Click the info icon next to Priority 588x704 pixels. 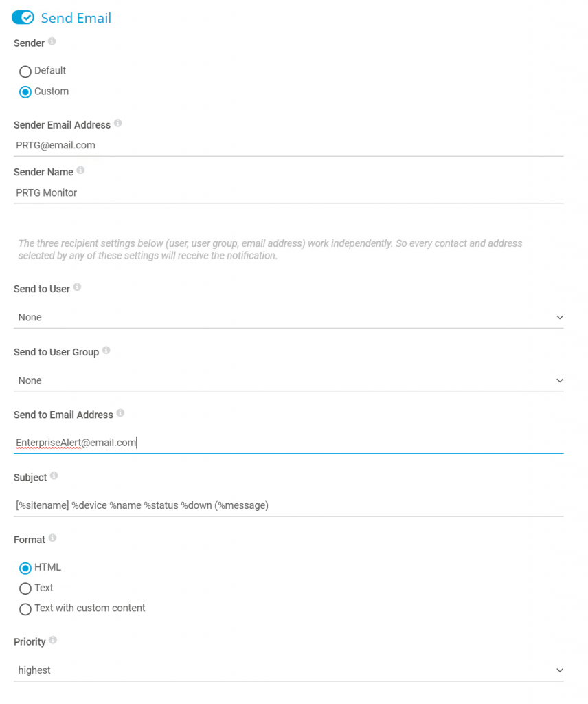[53, 641]
